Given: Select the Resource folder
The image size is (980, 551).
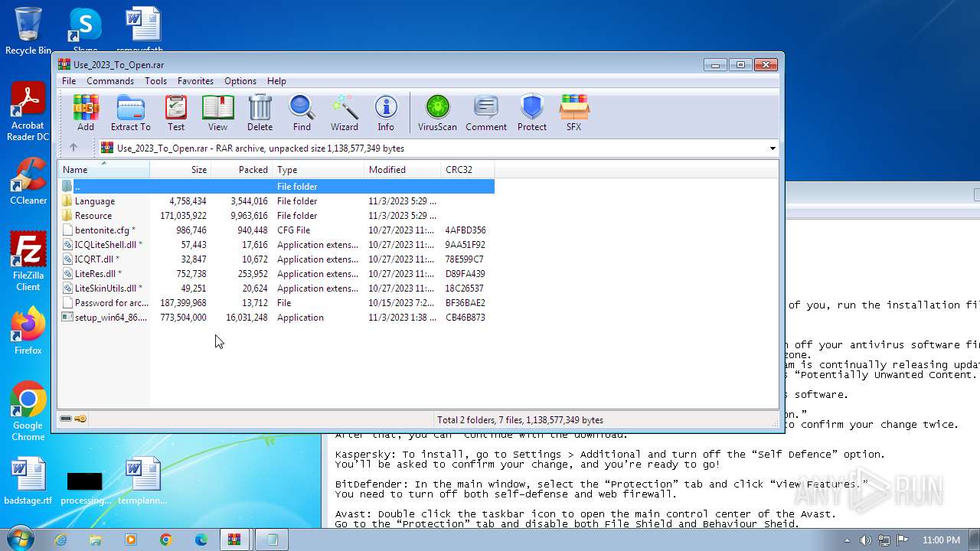Looking at the screenshot, I should click(x=276, y=216).
